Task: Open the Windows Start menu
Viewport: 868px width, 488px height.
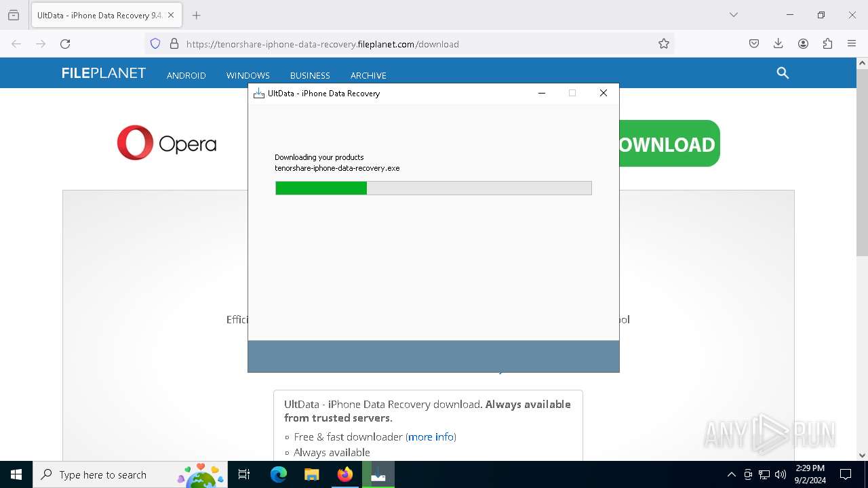Action: tap(16, 474)
